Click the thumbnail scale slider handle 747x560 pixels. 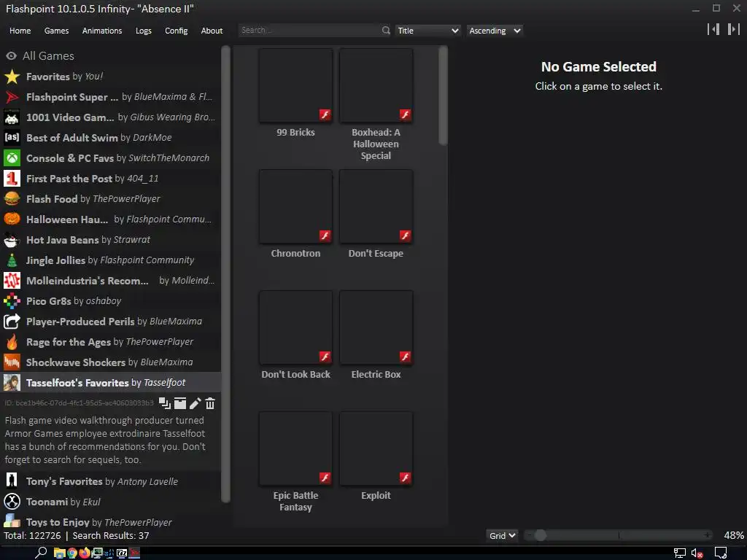tap(541, 535)
